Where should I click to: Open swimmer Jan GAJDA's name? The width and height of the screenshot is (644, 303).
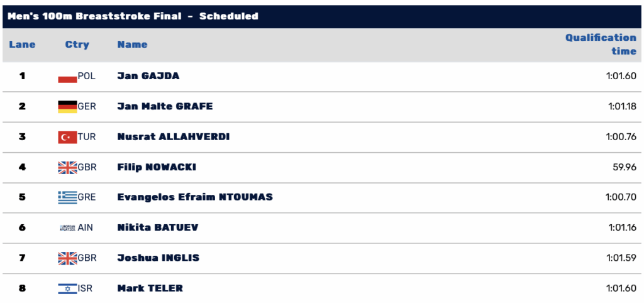point(148,76)
